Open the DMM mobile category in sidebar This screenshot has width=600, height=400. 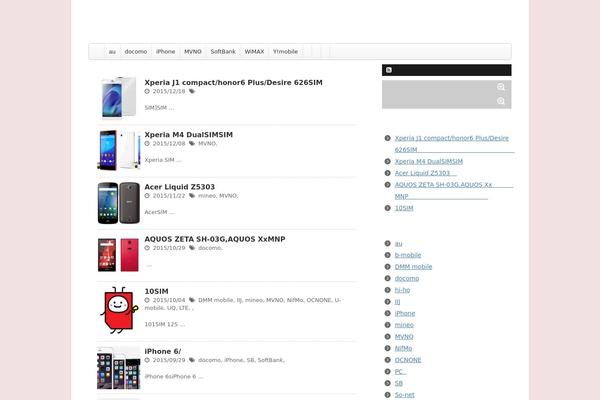coord(413,267)
